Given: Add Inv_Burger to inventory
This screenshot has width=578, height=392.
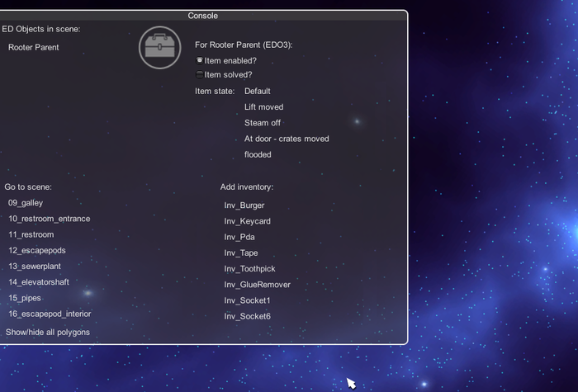Looking at the screenshot, I should 244,205.
